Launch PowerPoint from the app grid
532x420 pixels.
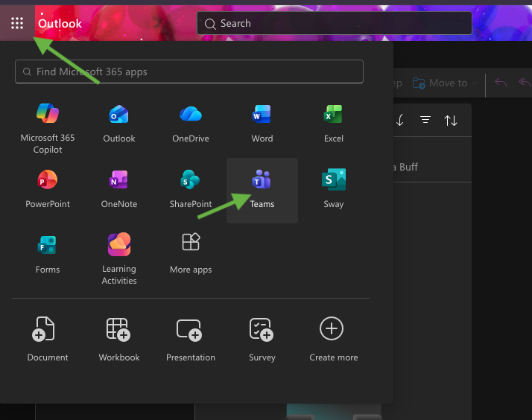click(48, 189)
